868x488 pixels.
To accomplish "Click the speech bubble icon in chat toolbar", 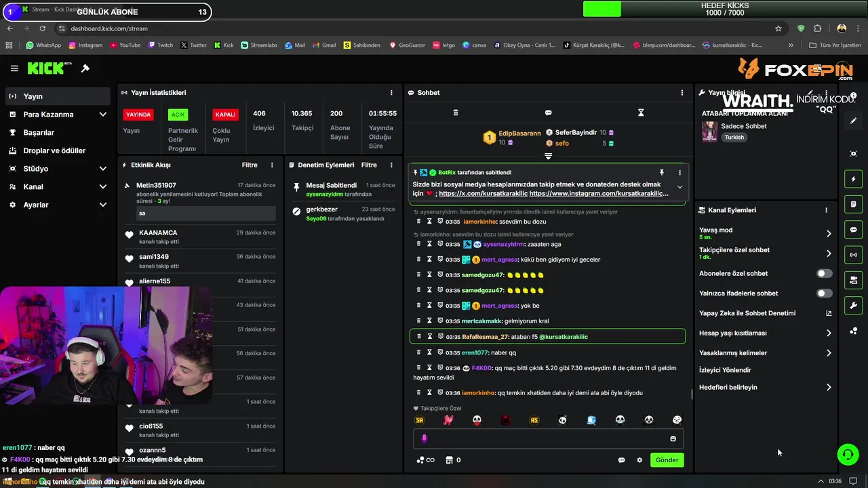I will tap(548, 113).
